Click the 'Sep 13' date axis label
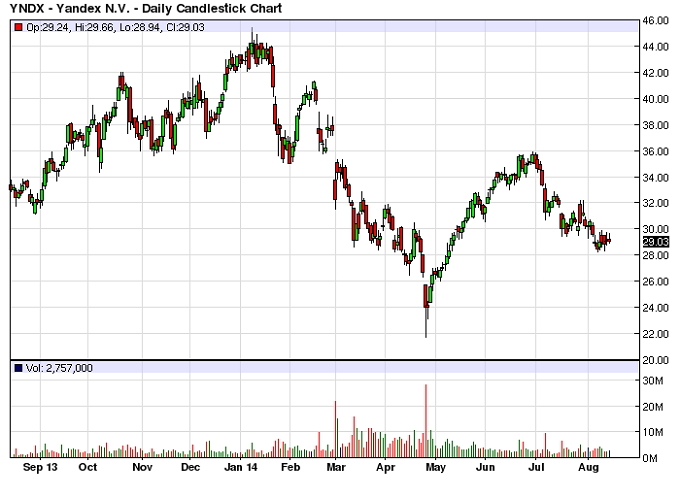 40,468
